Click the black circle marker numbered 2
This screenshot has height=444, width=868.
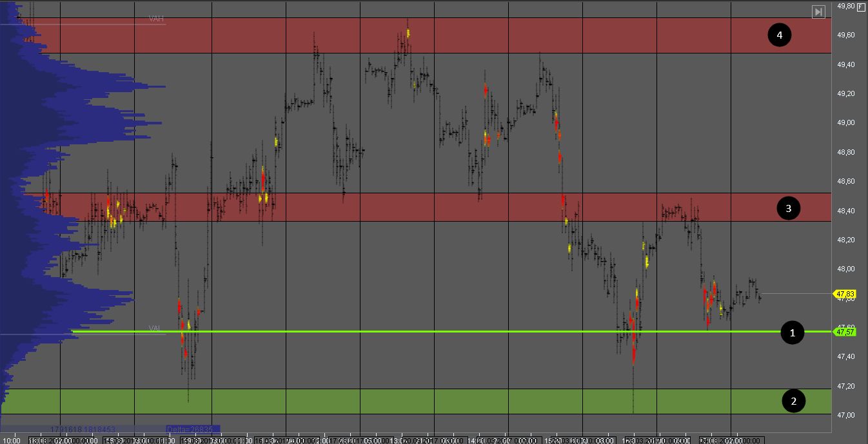point(793,401)
